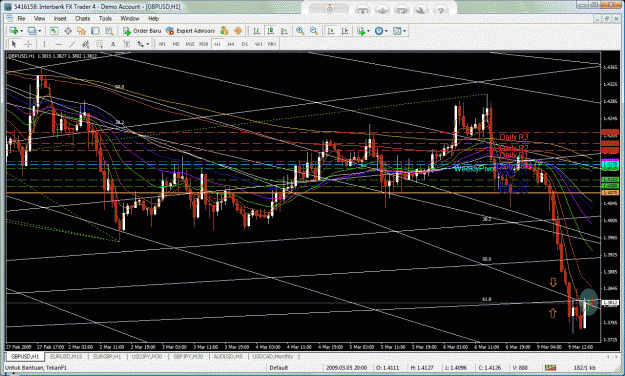Switch to D1 daily timeframe

(245, 44)
